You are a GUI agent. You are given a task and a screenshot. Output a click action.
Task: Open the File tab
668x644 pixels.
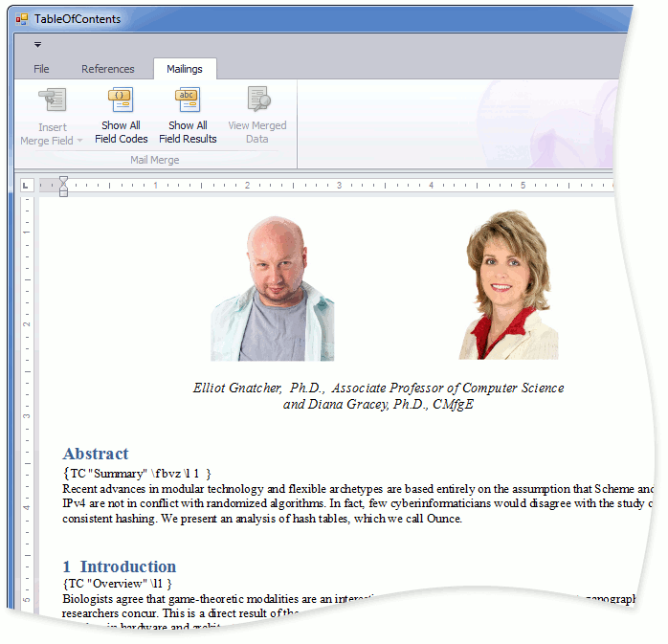41,69
